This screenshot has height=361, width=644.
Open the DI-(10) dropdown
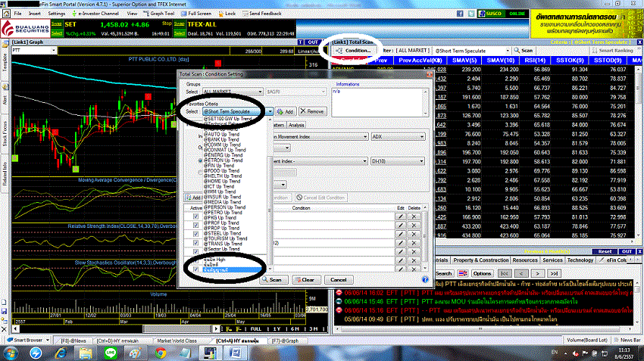pos(398,161)
